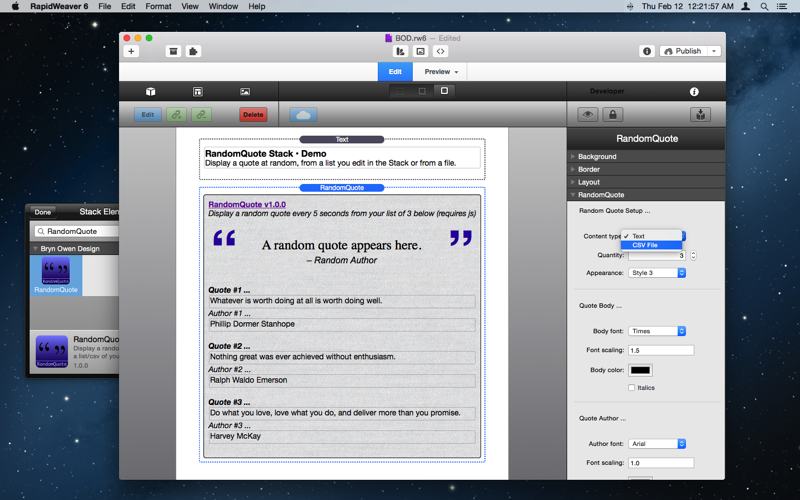
Task: Click the Author #2 Ralph Waldo Emerson field
Action: pos(342,381)
